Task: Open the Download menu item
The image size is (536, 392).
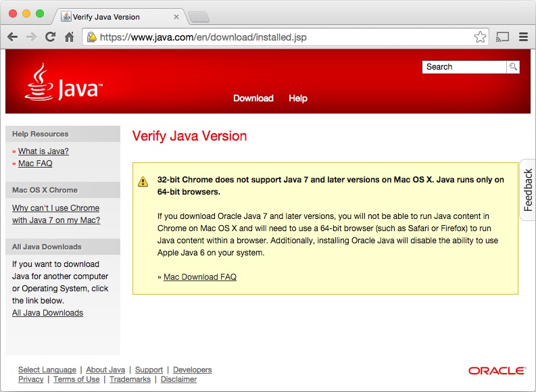Action: [x=253, y=99]
